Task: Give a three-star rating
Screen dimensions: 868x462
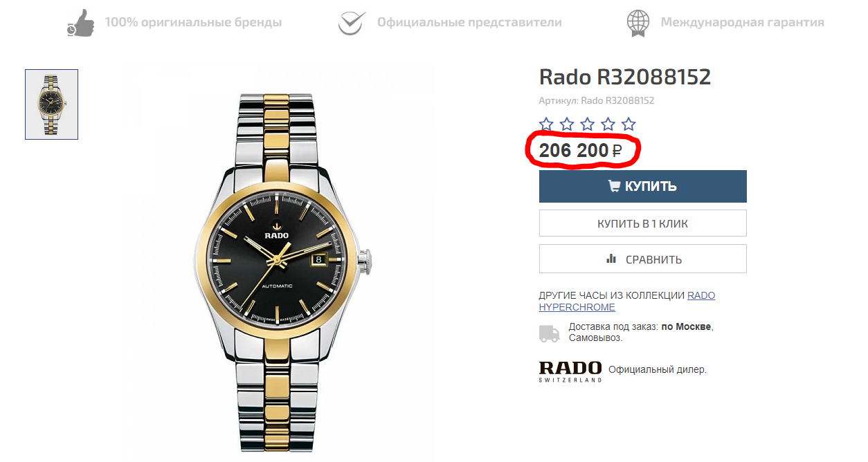Action: pyautogui.click(x=587, y=124)
